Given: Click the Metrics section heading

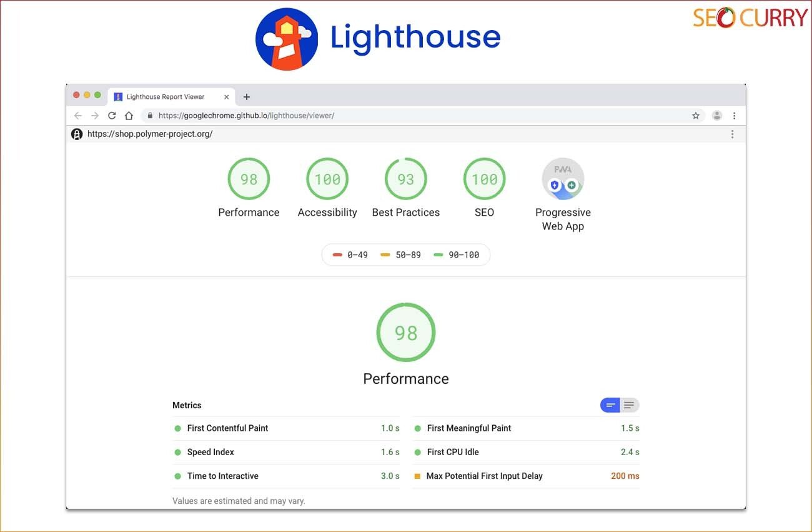Looking at the screenshot, I should pyautogui.click(x=187, y=405).
